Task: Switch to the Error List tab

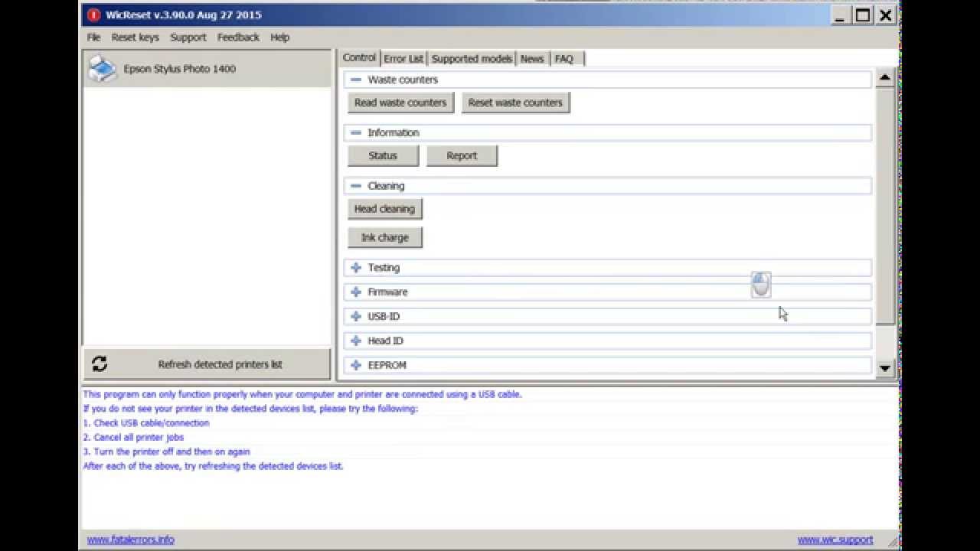Action: point(403,59)
